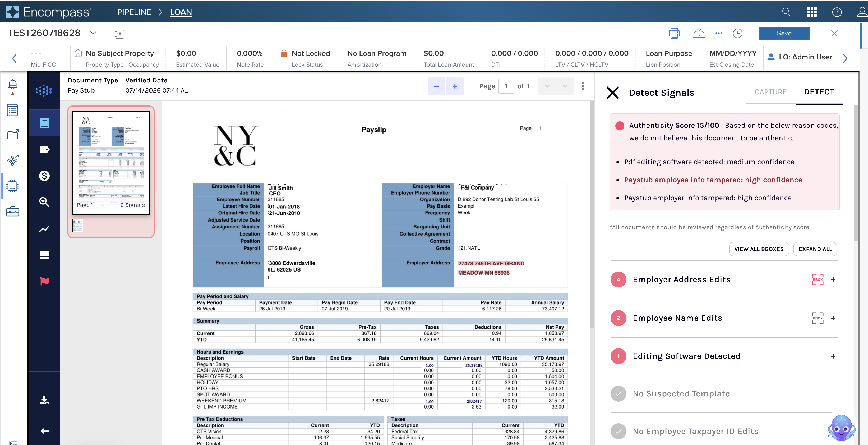Click the back arrow in dark sidebar

click(x=44, y=431)
